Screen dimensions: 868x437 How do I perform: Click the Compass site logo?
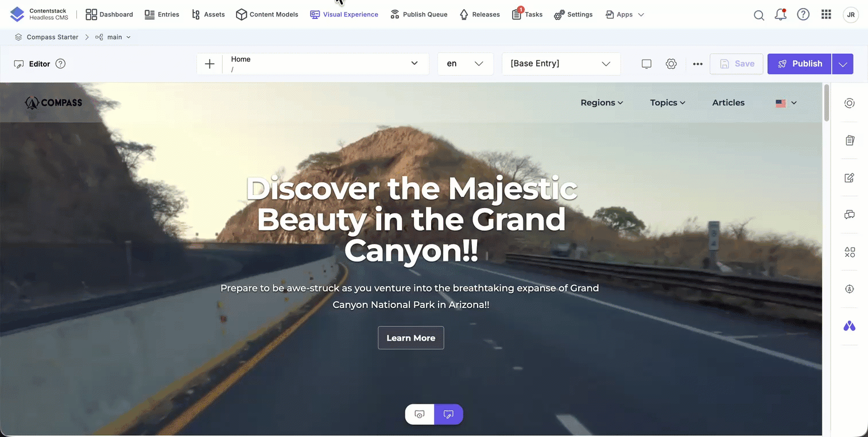pos(53,103)
